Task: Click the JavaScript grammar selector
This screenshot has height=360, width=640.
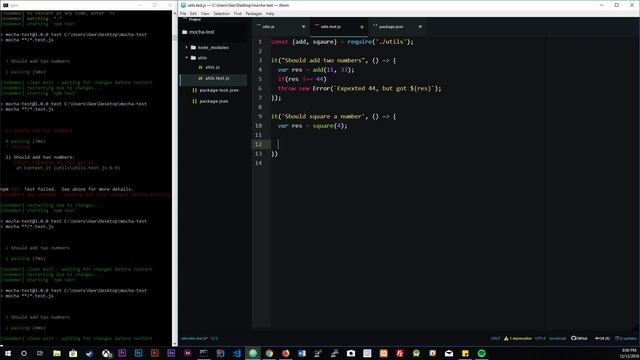Action: (557, 338)
